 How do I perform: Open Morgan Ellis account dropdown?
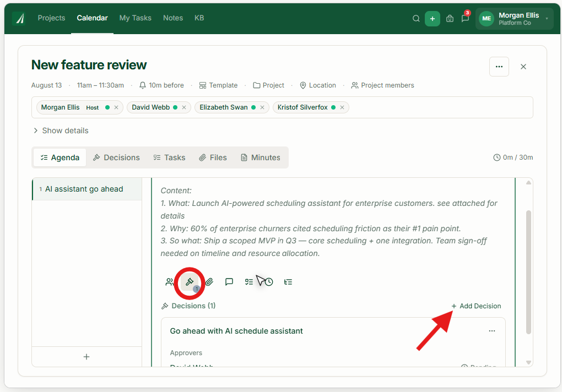(514, 19)
